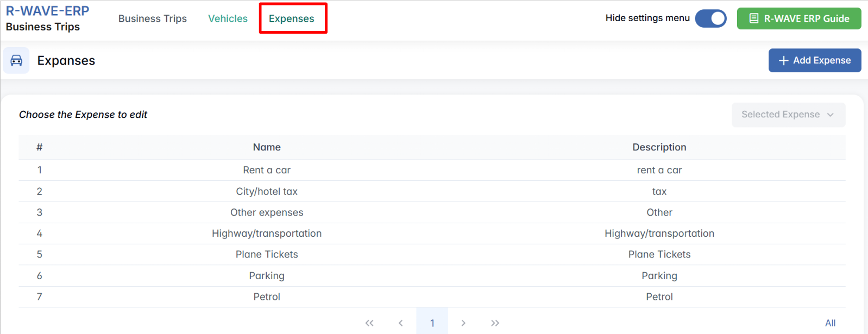
Task: Select the Rent a car expense row
Action: click(x=267, y=170)
